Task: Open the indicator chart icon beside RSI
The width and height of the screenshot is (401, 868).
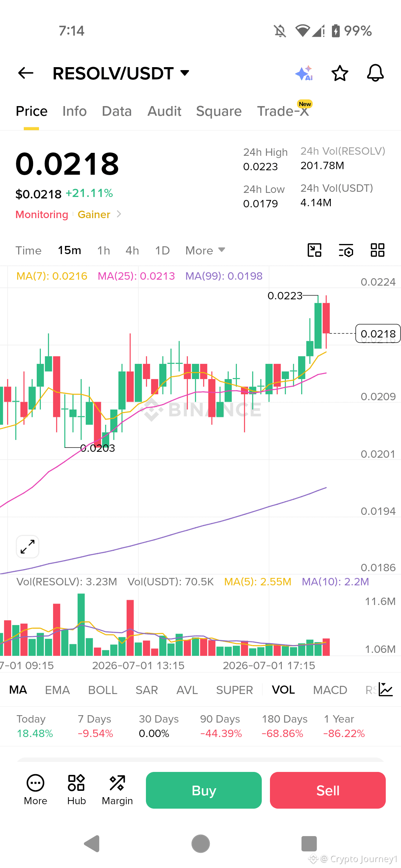Action: [x=386, y=690]
